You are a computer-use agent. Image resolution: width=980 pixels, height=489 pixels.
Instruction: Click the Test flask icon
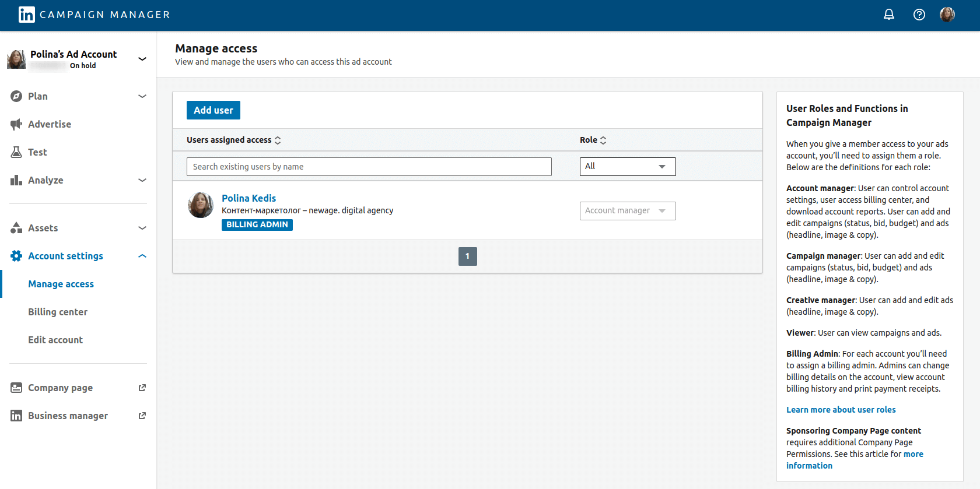pyautogui.click(x=16, y=152)
